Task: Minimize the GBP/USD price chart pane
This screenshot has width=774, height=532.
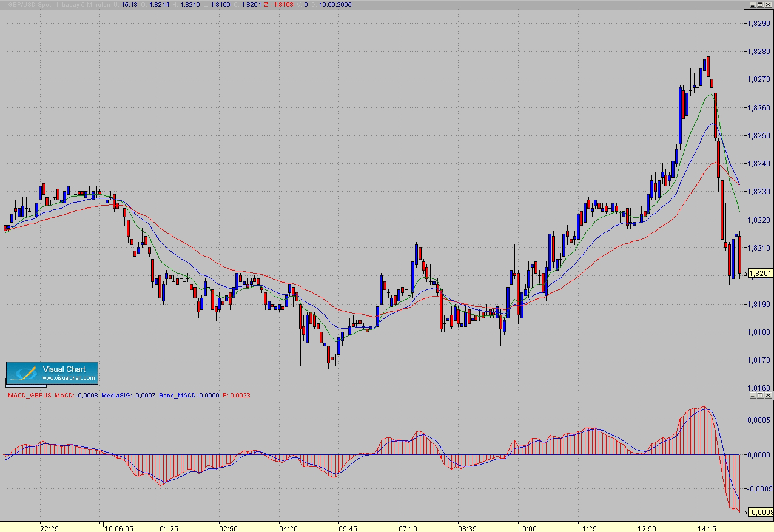Action: [x=752, y=5]
